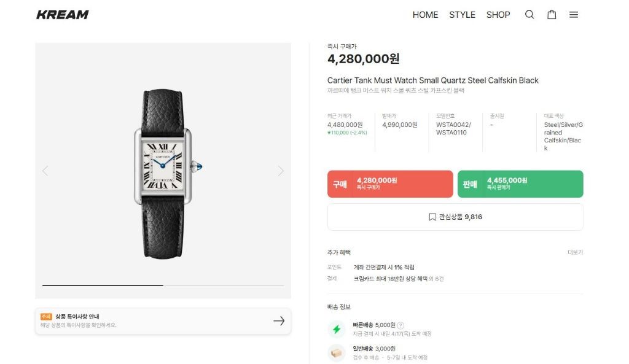Image resolution: width=629 pixels, height=364 pixels.
Task: Open the shopping bag icon
Action: [x=552, y=15]
